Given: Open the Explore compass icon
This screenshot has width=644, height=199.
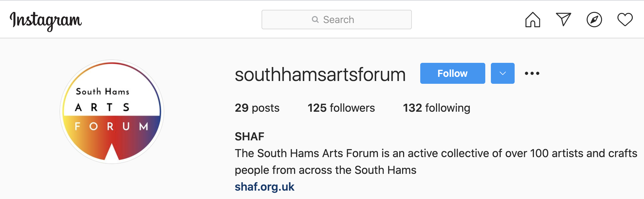Looking at the screenshot, I should click(594, 20).
